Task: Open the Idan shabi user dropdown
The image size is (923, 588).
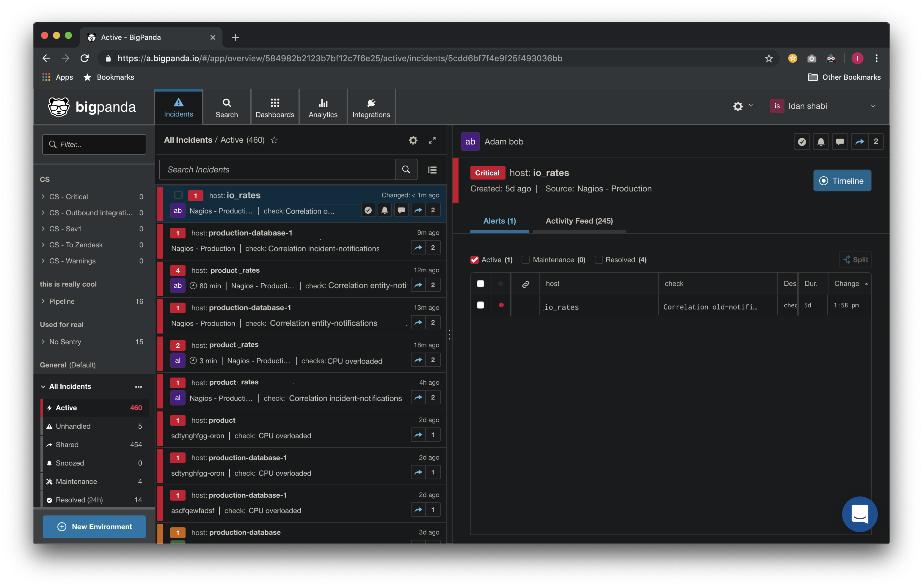Action: pyautogui.click(x=872, y=106)
